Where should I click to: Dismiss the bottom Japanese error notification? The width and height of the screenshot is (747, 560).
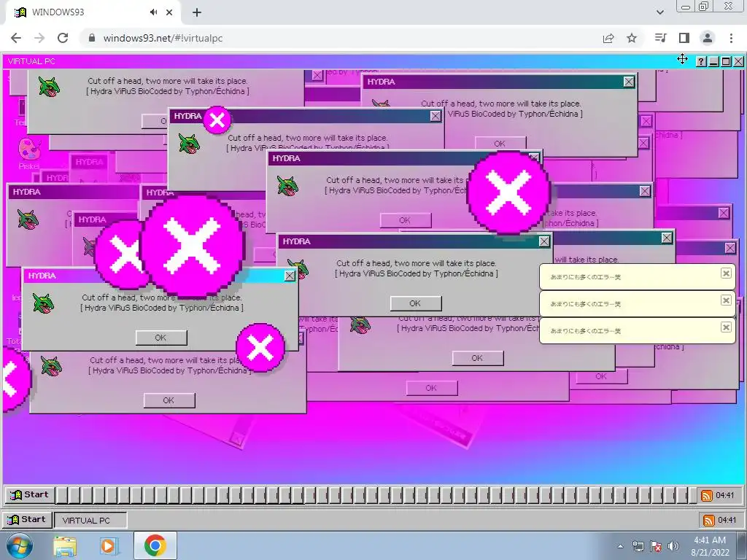pos(726,327)
